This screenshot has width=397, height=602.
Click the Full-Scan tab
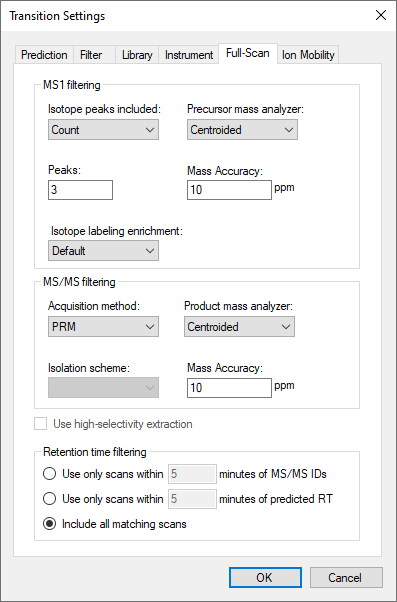click(248, 53)
